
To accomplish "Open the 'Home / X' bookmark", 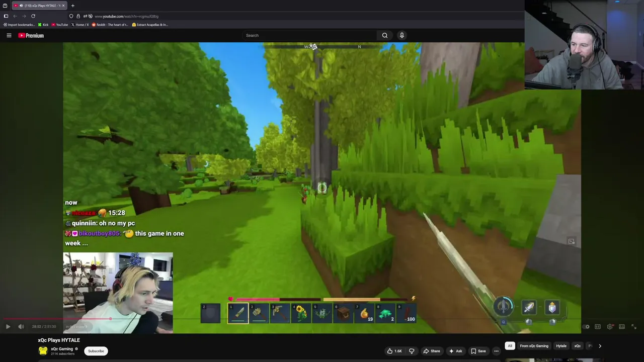I will (80, 25).
